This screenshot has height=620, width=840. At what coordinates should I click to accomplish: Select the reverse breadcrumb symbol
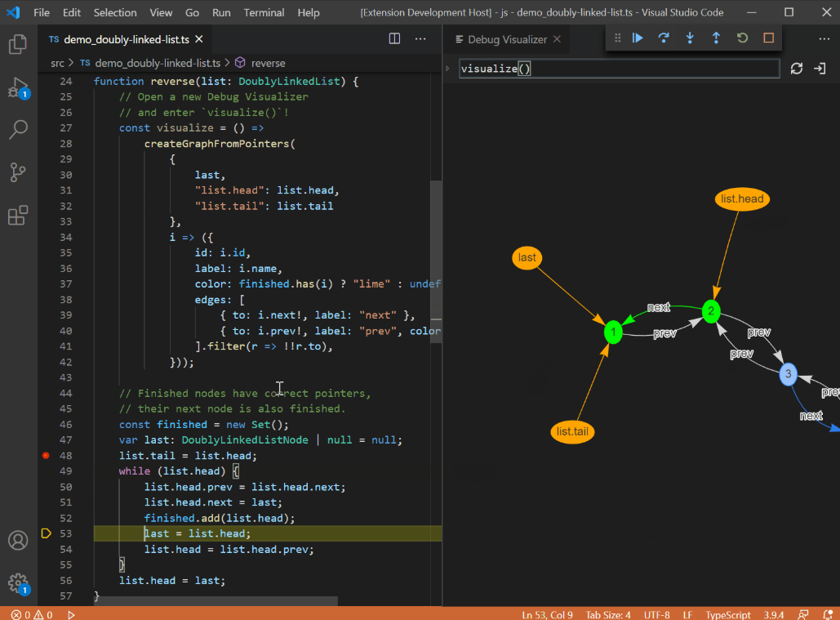[x=268, y=63]
